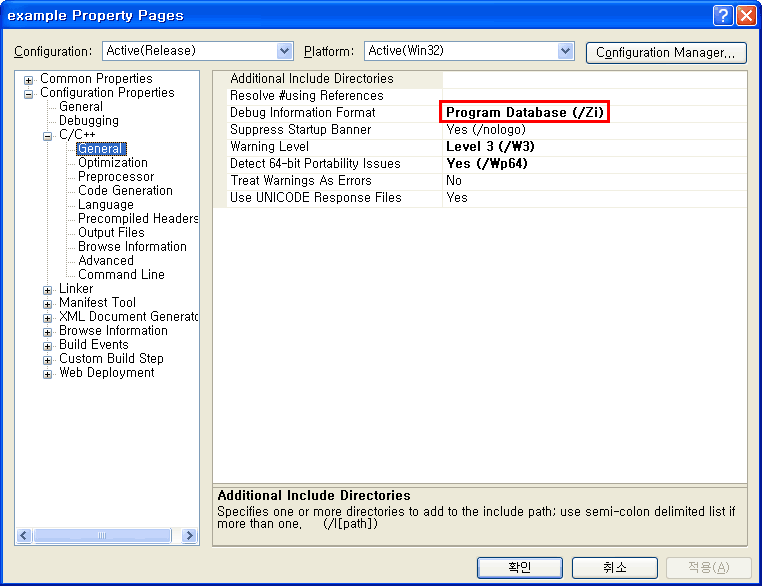Expand the Common Properties node

[x=29, y=80]
